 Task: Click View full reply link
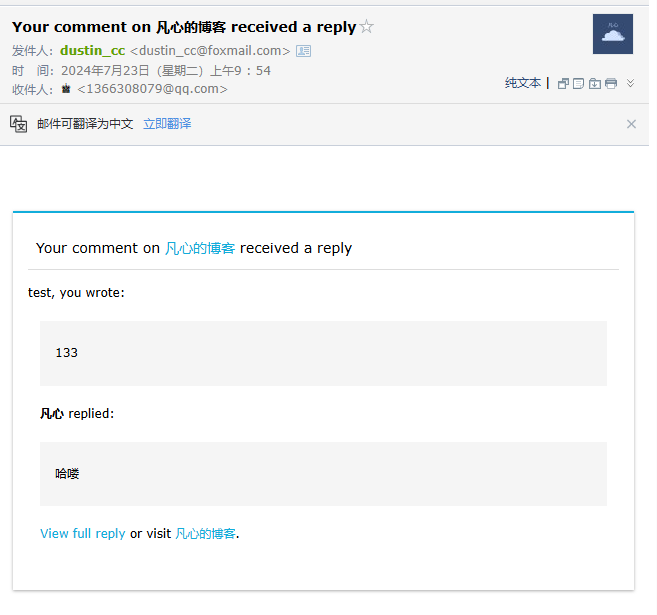pyautogui.click(x=83, y=533)
